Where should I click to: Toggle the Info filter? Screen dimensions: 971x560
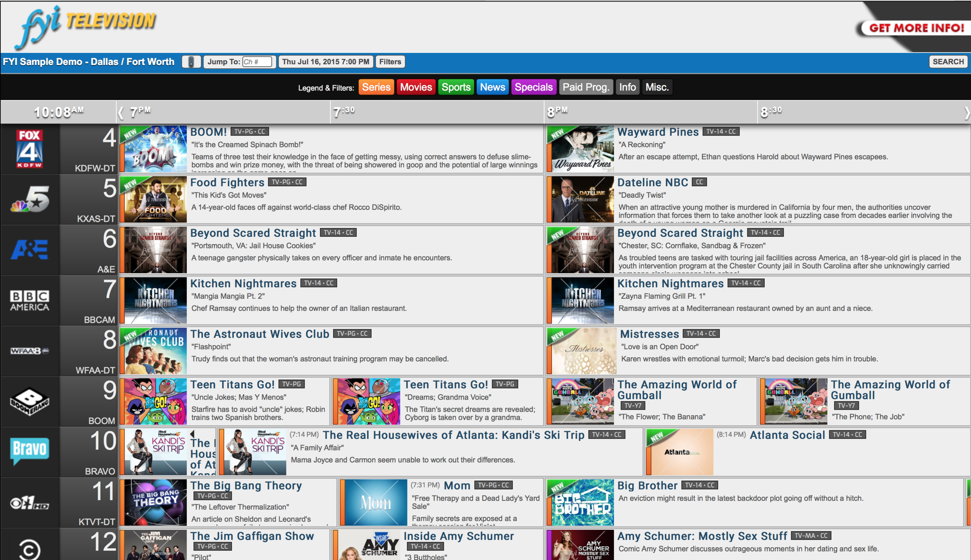point(627,87)
